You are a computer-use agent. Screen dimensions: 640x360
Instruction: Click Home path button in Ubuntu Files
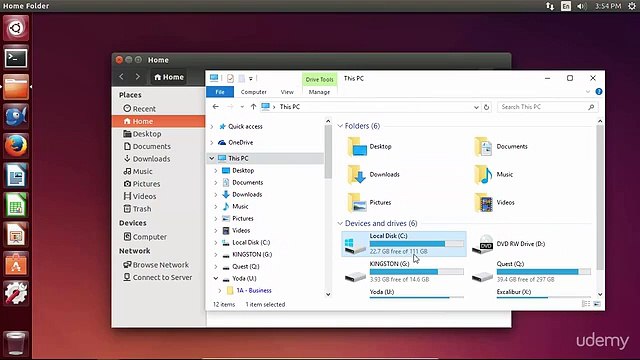tap(169, 77)
